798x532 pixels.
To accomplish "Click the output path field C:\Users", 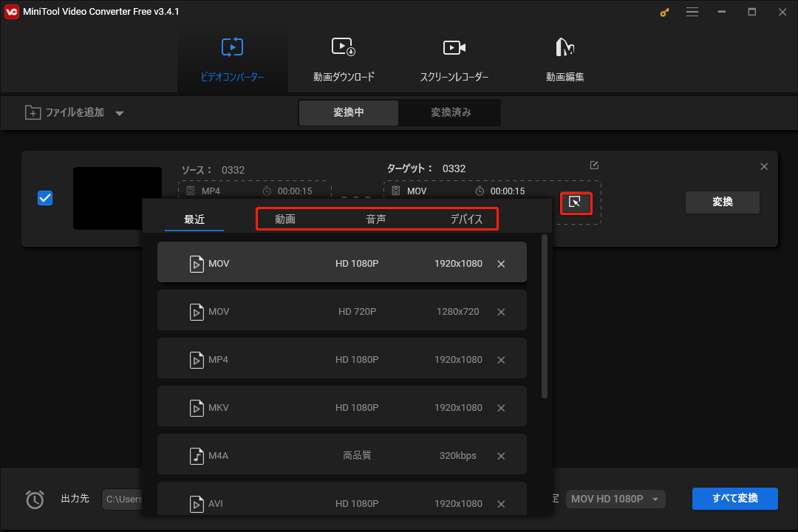I will [x=122, y=499].
